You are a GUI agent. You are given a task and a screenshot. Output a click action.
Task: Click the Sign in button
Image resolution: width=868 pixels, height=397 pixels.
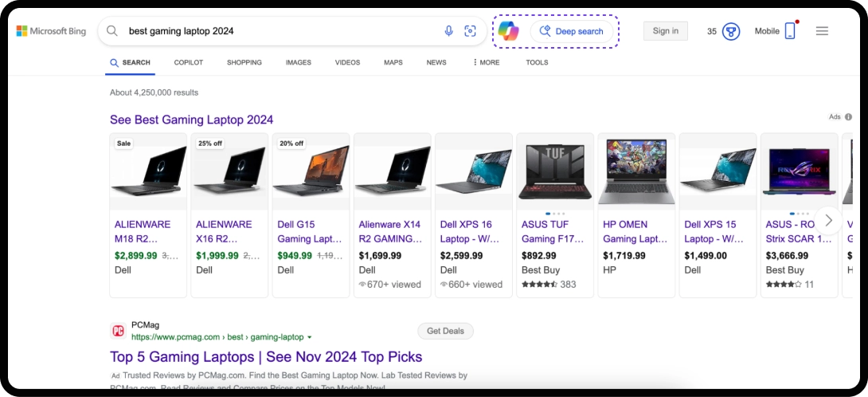666,31
